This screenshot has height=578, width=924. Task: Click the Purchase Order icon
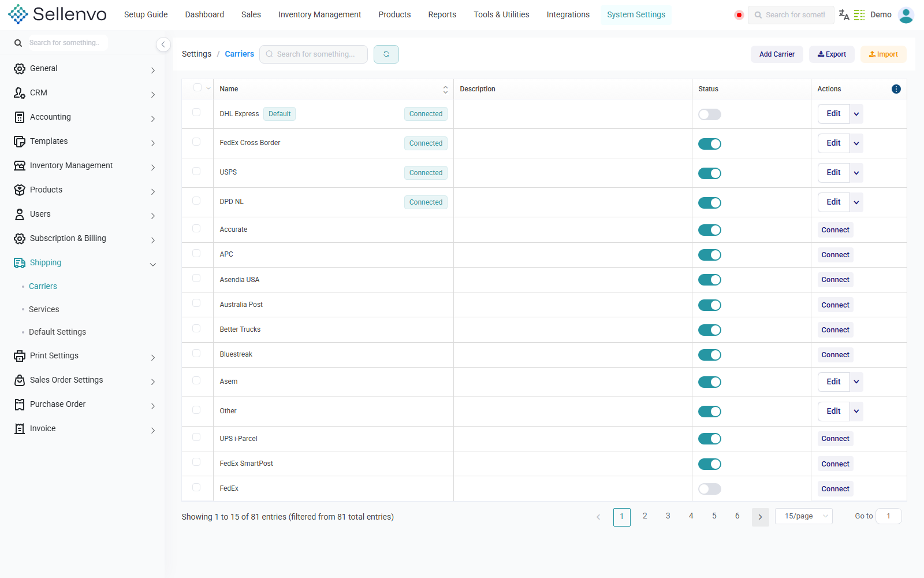[20, 405]
